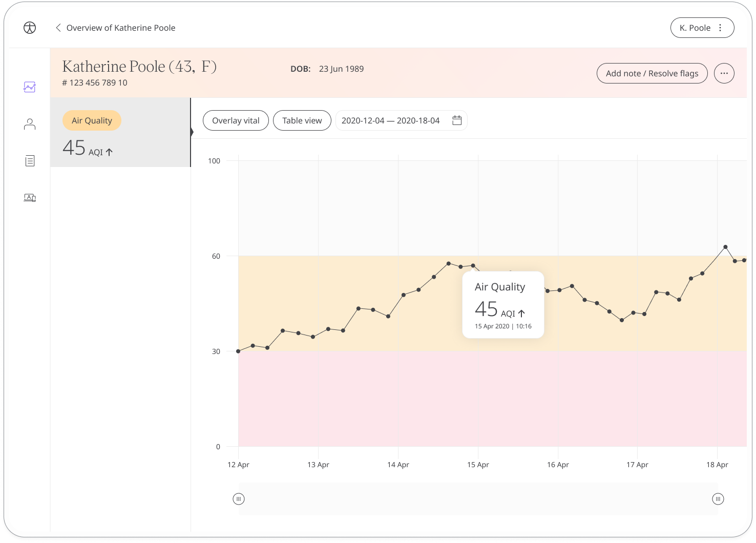Open the vitals chart sidebar icon
Viewport: 756px width, 543px height.
(x=30, y=87)
